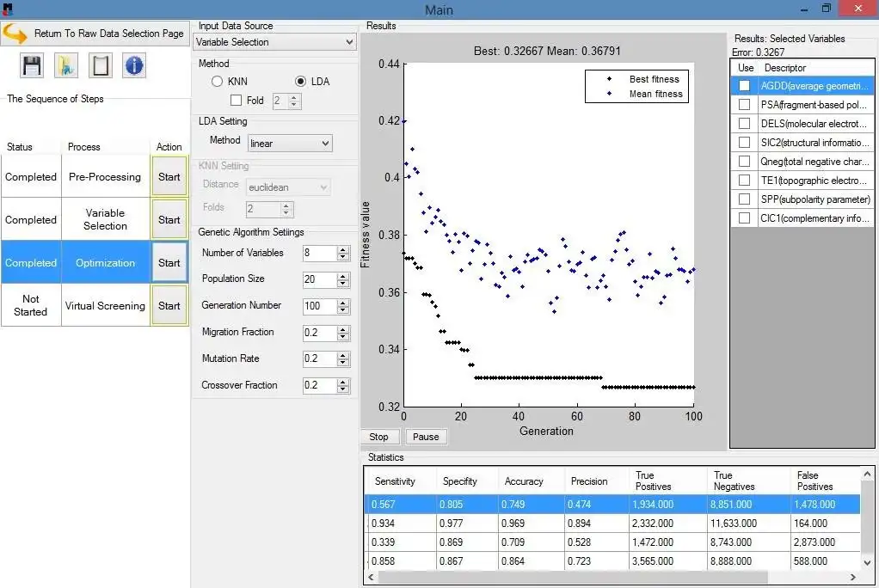Screen dimensions: 879x588
Task: Select the statistics row with sensitivity 0.339
Action: (612, 542)
